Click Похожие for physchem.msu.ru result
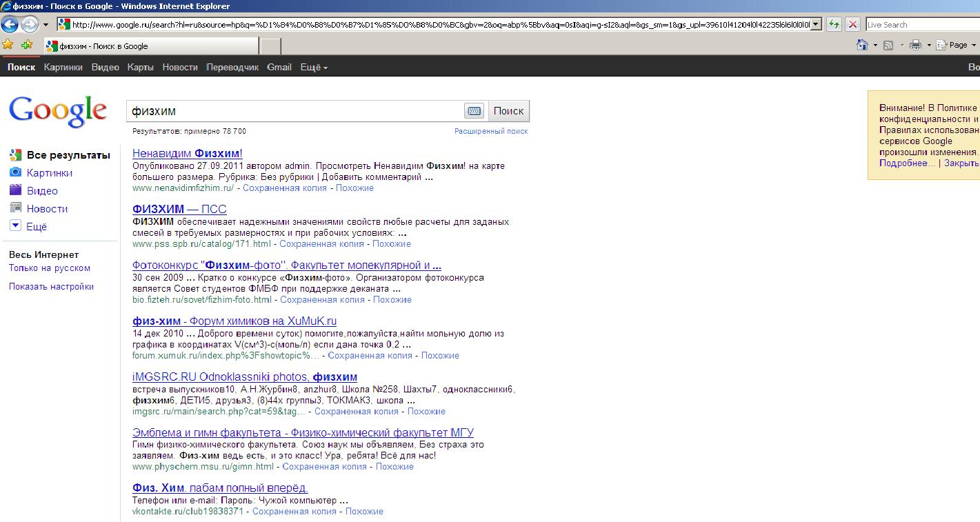This screenshot has width=980, height=522. [394, 467]
